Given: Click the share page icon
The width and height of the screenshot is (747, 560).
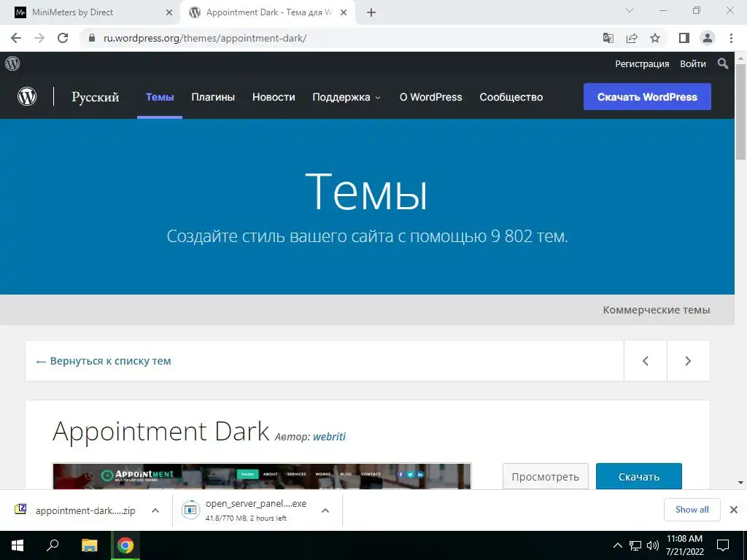Looking at the screenshot, I should click(x=632, y=38).
